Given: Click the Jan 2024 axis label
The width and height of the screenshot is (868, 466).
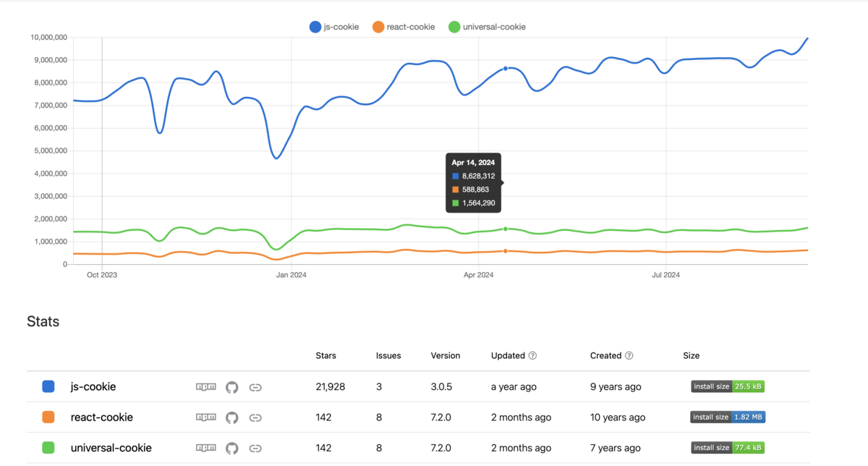Looking at the screenshot, I should [x=292, y=275].
